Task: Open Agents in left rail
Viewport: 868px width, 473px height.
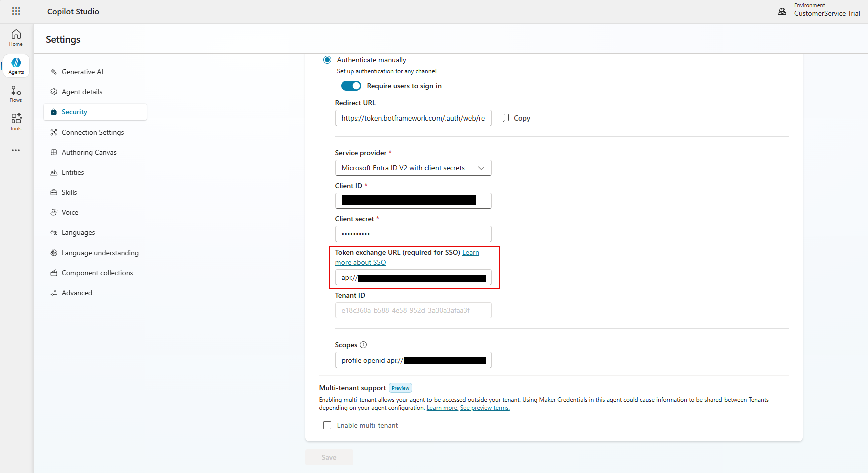Action: [x=16, y=66]
